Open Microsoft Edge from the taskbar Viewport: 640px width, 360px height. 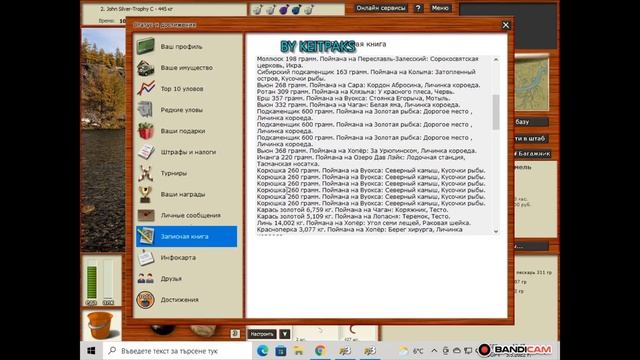click(262, 351)
